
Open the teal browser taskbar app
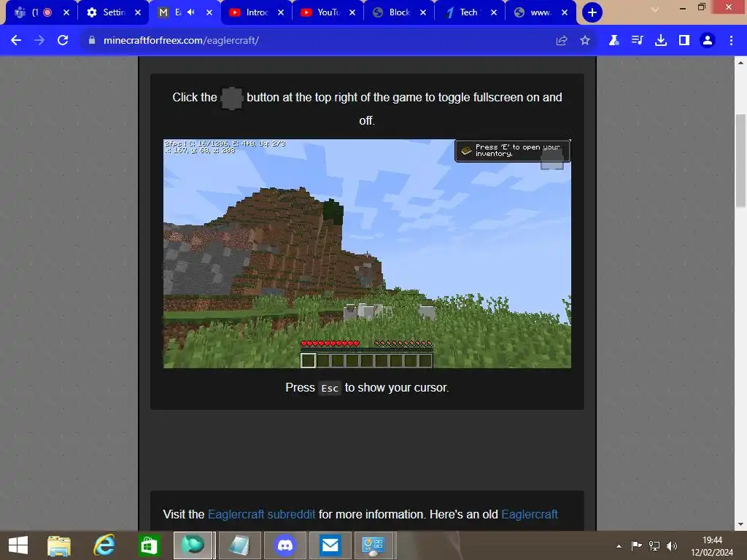(193, 545)
